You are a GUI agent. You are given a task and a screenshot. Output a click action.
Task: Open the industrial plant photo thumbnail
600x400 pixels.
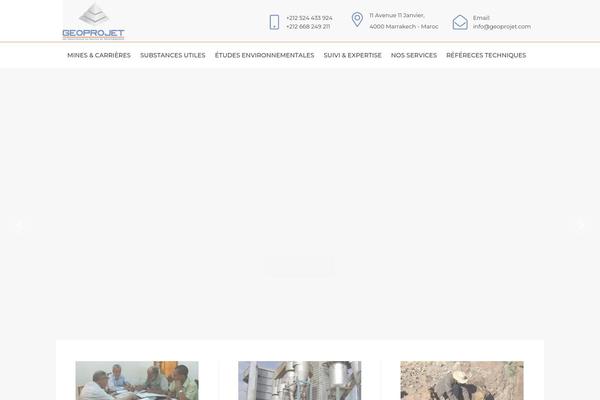[x=300, y=380]
